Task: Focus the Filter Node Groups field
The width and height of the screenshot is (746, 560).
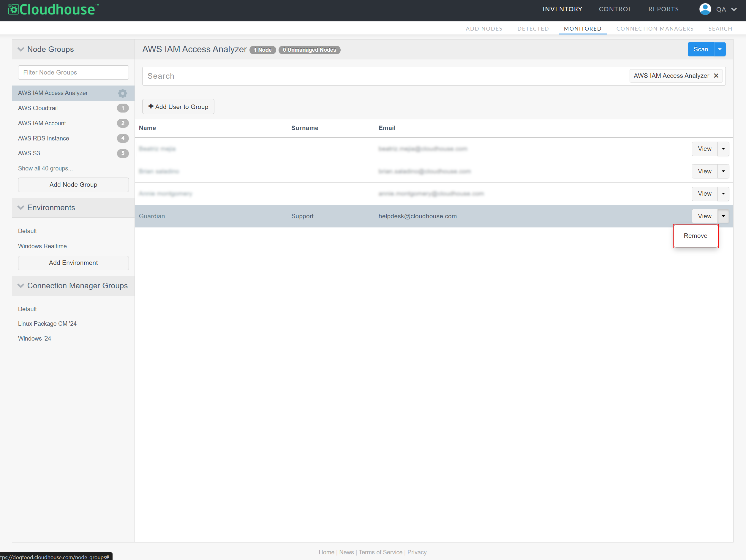Action: (x=73, y=72)
